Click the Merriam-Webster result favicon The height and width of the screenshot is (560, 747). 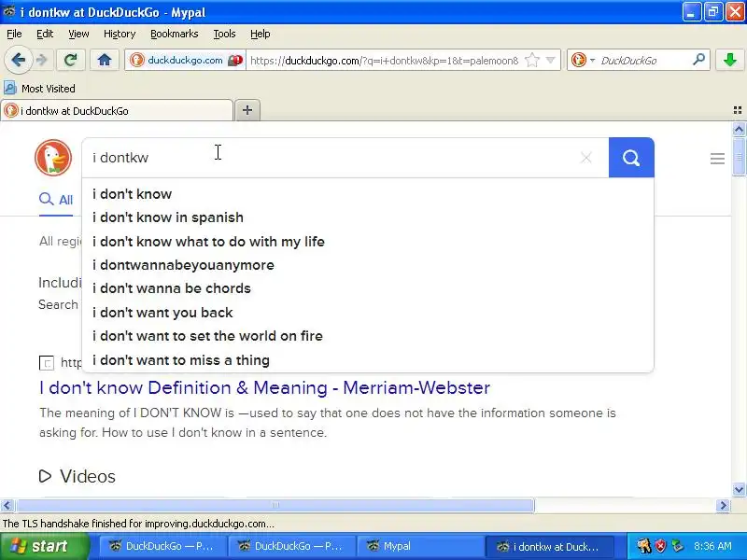click(x=46, y=363)
